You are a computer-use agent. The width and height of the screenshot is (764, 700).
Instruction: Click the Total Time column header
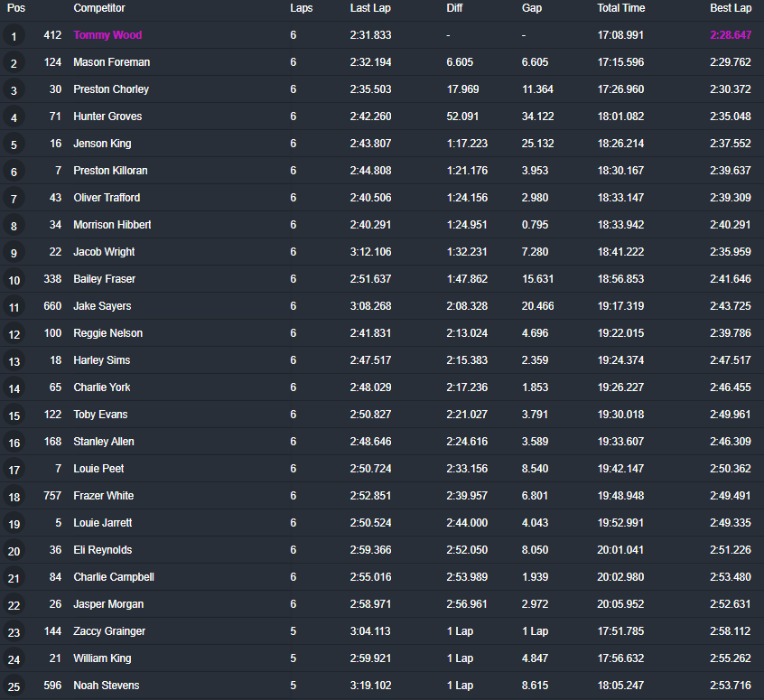pyautogui.click(x=620, y=8)
